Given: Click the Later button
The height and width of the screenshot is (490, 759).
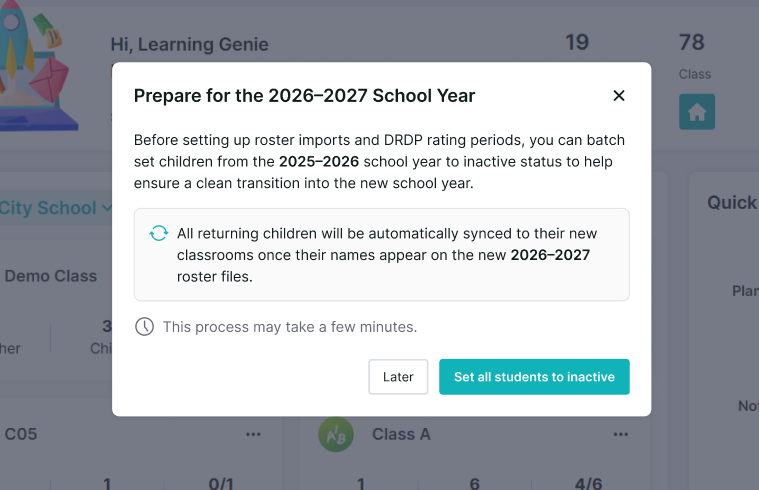Looking at the screenshot, I should point(398,377).
